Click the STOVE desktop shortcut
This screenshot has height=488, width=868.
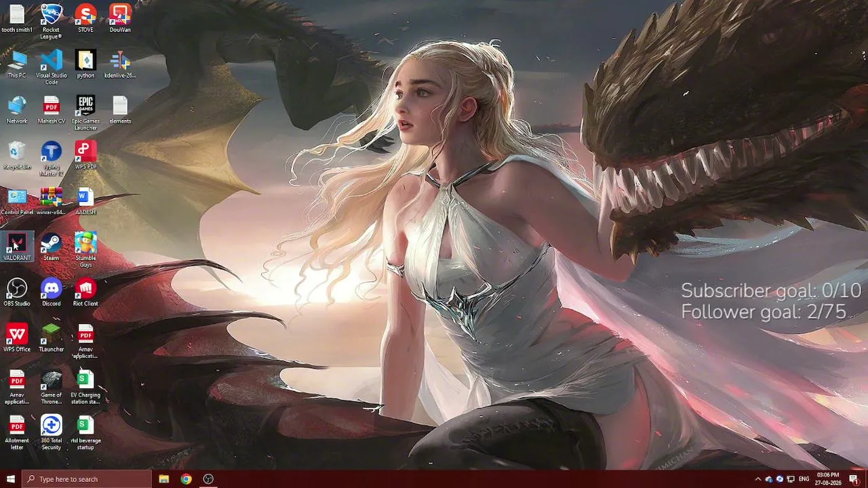[x=85, y=19]
